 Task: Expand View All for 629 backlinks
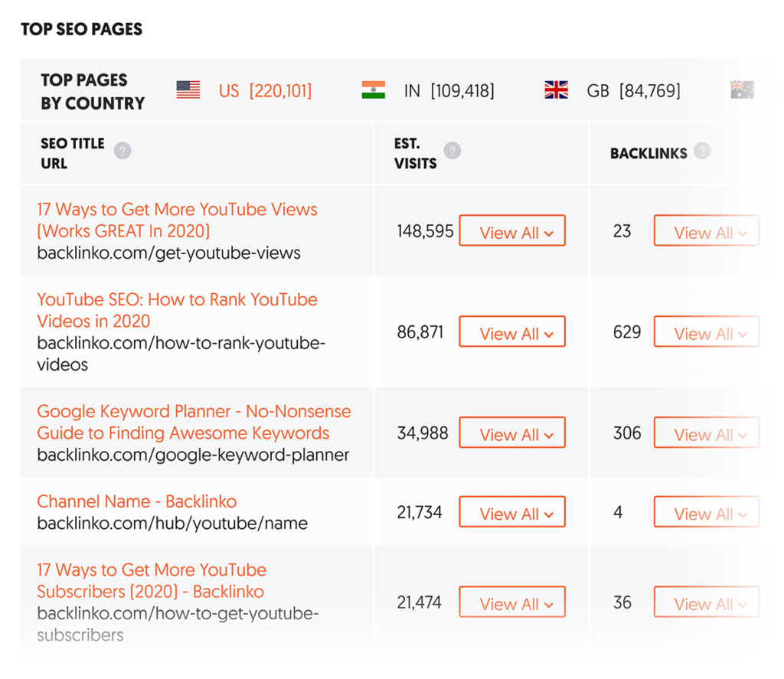(706, 332)
